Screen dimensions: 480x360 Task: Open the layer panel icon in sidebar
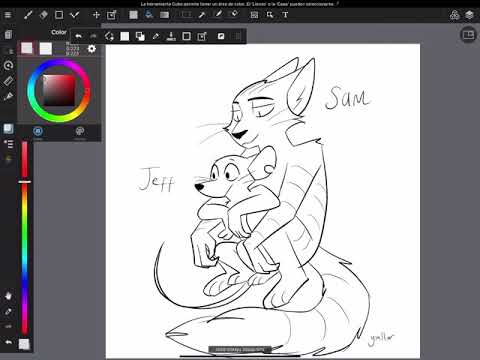(x=8, y=129)
